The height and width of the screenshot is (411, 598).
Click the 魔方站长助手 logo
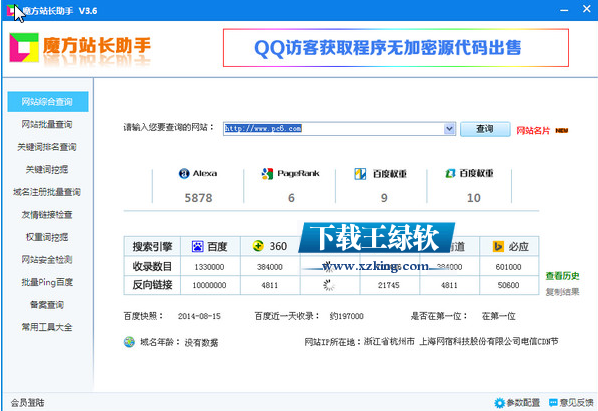click(80, 48)
